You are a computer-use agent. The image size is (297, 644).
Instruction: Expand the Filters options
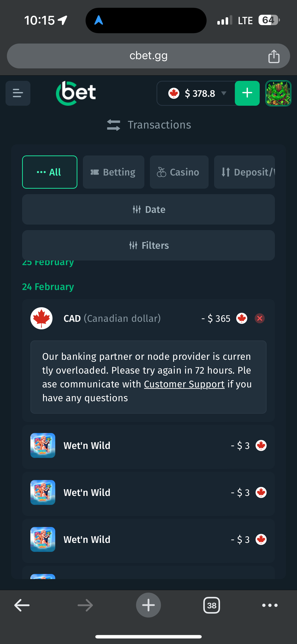[148, 245]
